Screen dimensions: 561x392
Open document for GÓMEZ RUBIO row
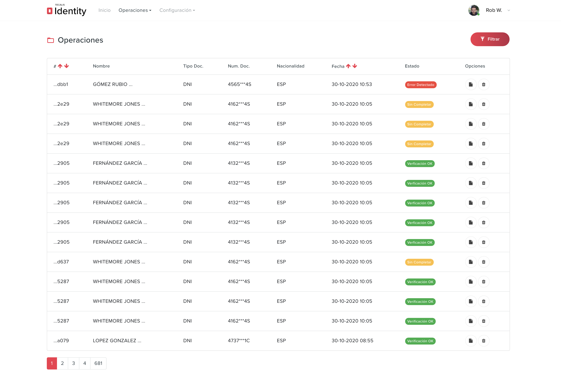[x=471, y=85]
